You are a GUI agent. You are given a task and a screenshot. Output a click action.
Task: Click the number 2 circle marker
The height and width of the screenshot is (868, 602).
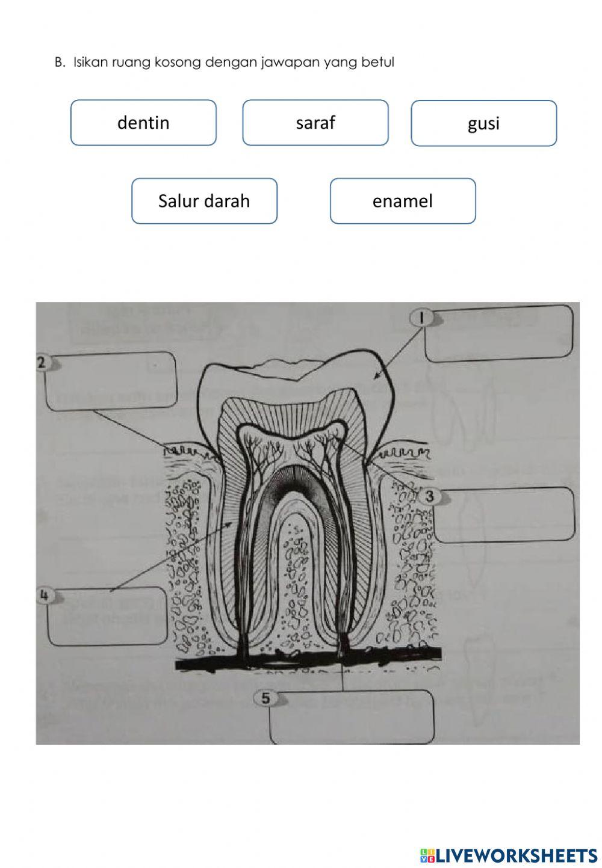point(43,363)
